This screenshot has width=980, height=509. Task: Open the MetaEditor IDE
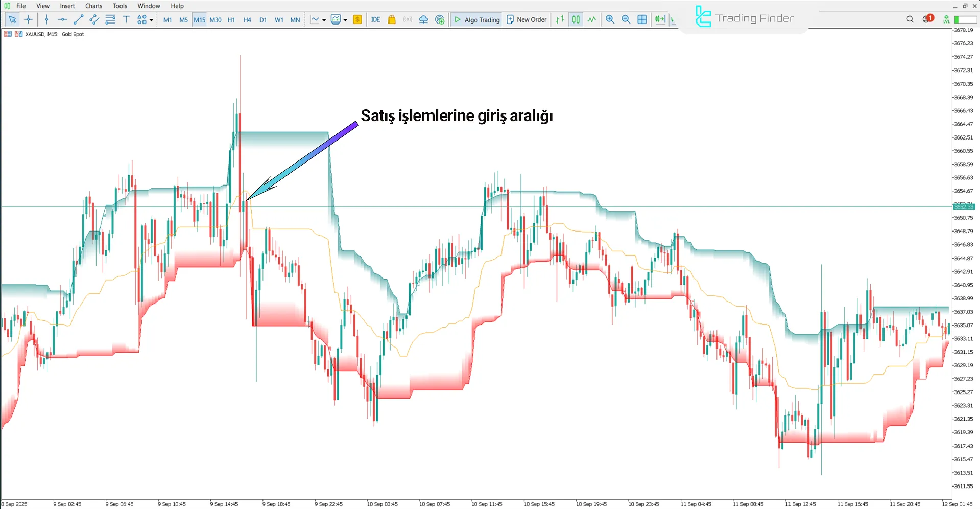click(375, 19)
